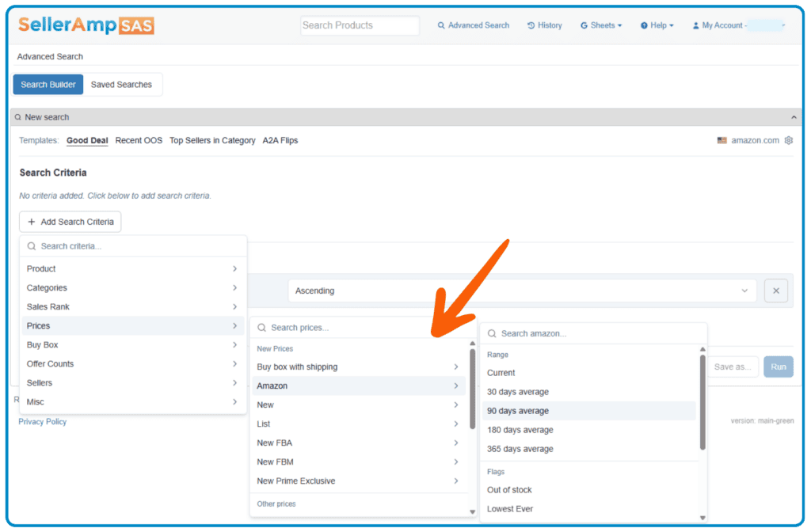Select the Good Deal template
811x532 pixels.
click(87, 141)
